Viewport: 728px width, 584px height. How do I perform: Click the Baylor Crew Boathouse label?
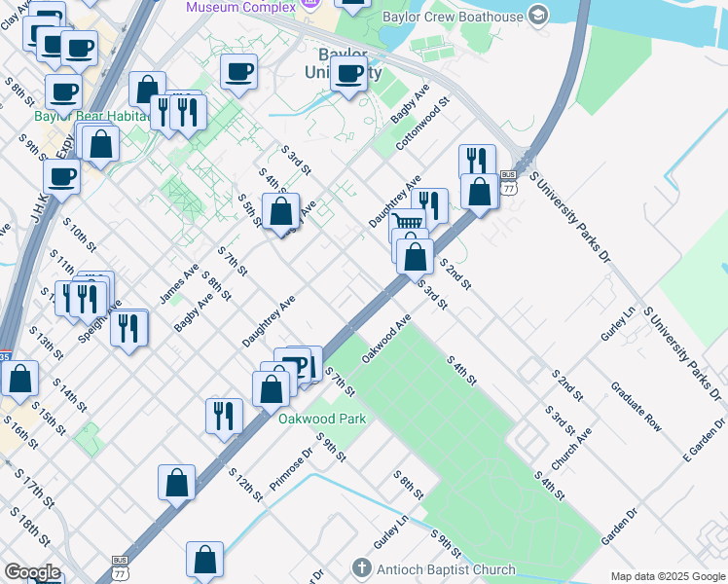pos(453,17)
